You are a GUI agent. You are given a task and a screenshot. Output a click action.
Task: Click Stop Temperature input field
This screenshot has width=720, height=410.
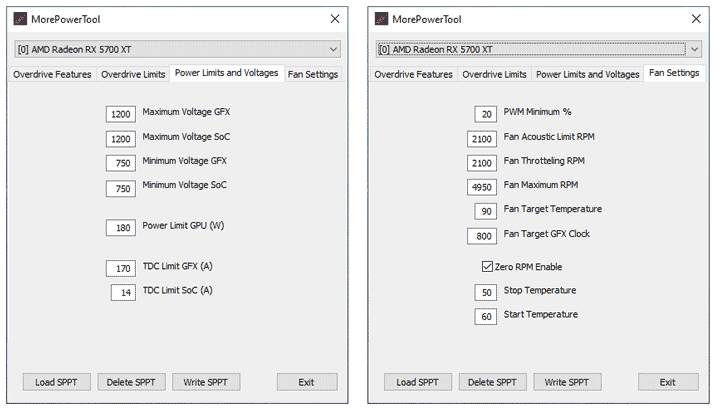[486, 293]
